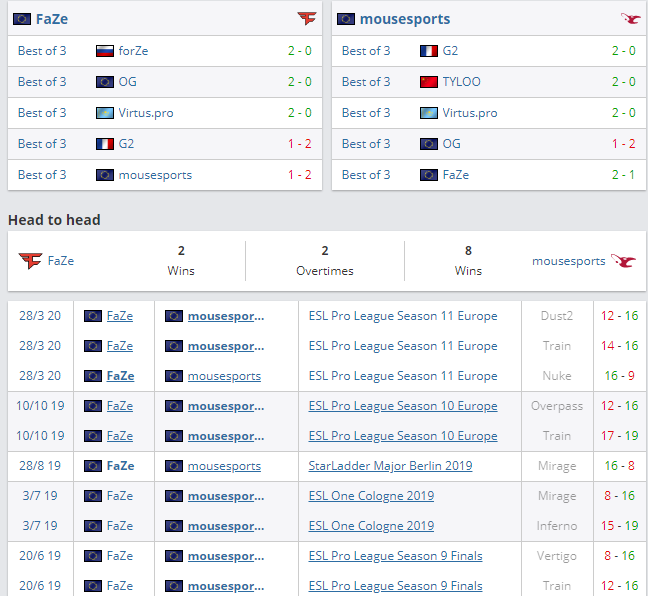Image resolution: width=648 pixels, height=596 pixels.
Task: Open the Overpass ESL Pro League Season 10 event
Action: coord(402,406)
